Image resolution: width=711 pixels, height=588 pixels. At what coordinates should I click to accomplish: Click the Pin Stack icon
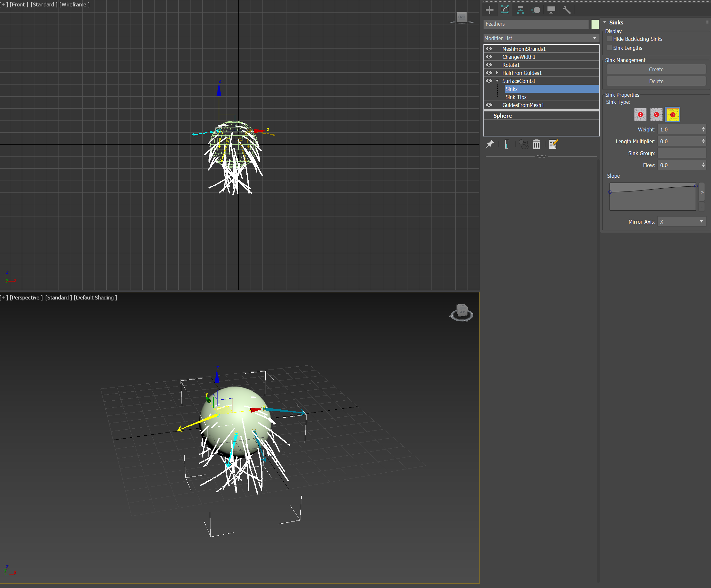click(490, 145)
